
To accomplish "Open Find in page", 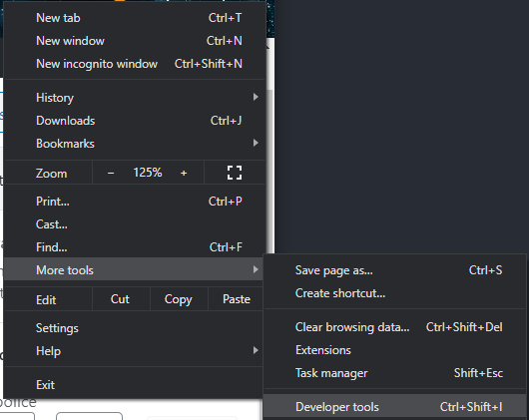I will click(134, 247).
